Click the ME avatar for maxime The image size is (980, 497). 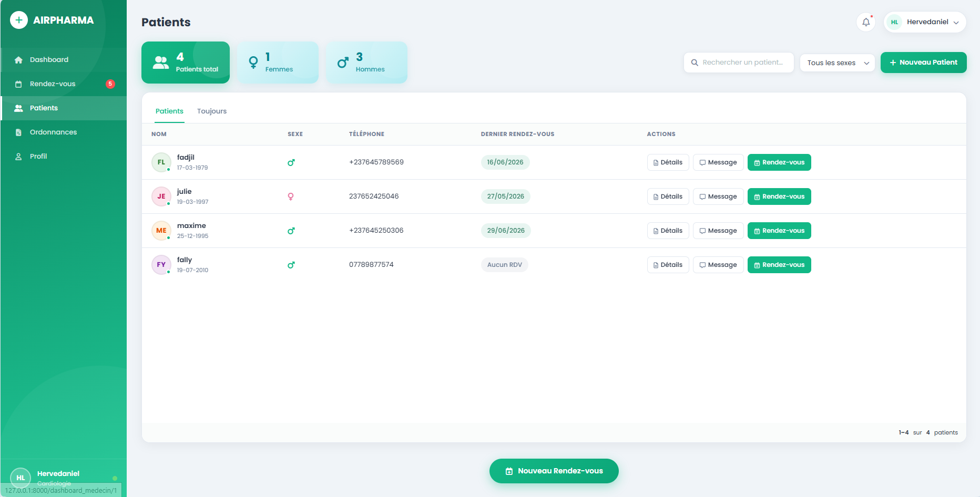click(x=161, y=231)
